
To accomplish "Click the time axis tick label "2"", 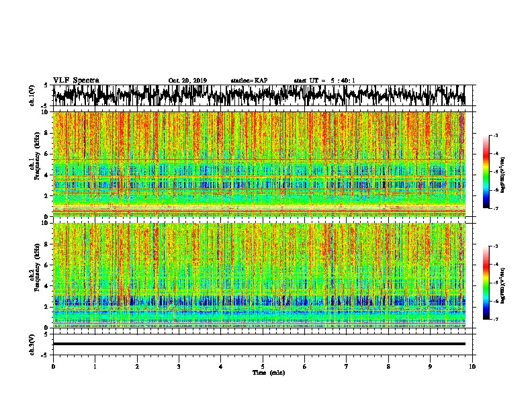I will pos(137,366).
